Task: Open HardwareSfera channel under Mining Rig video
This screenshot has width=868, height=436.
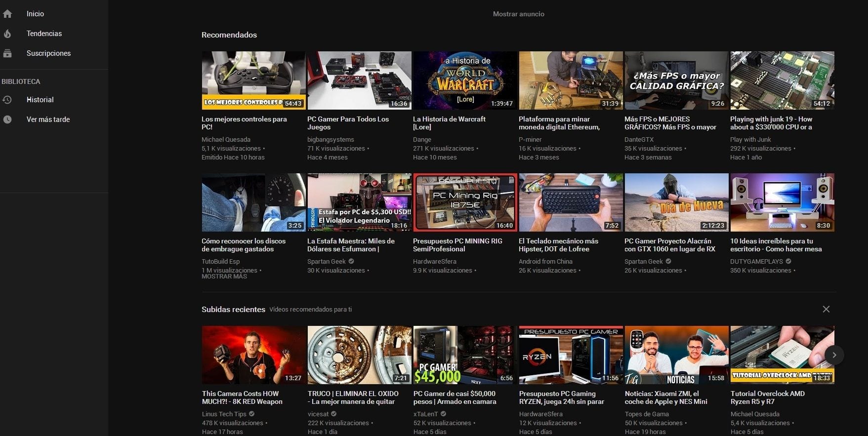Action: click(435, 262)
